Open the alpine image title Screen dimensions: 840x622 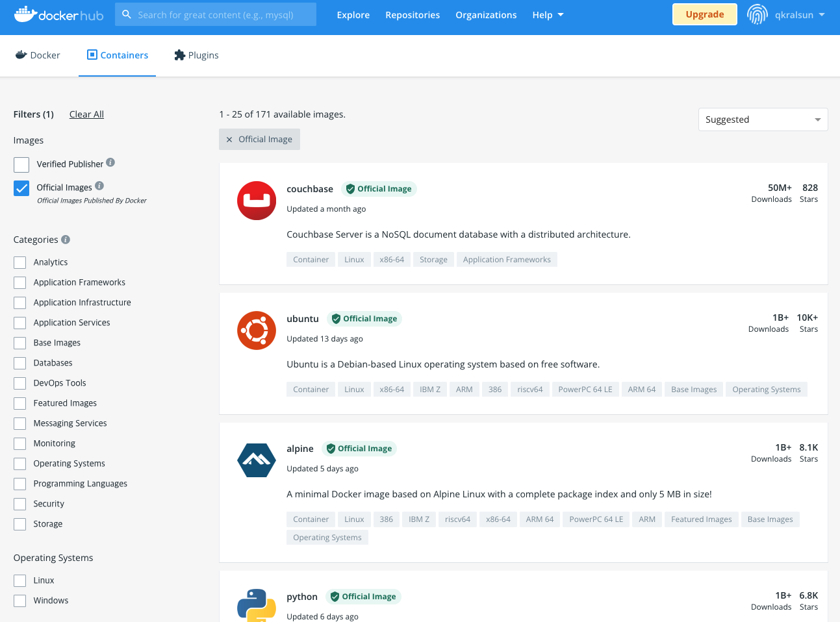point(300,449)
